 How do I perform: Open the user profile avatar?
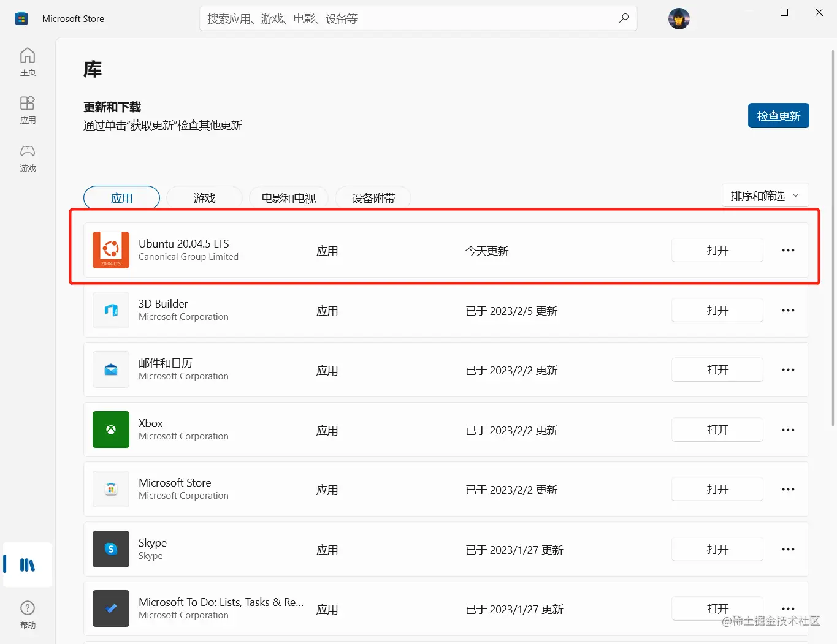679,19
